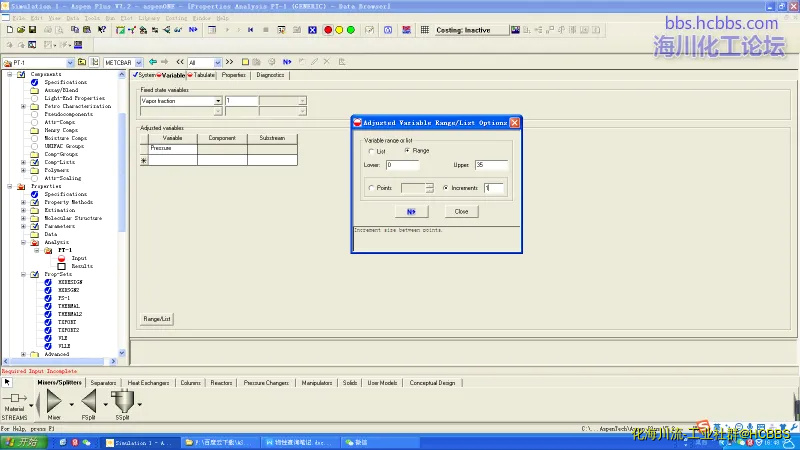The height and width of the screenshot is (450, 800).
Task: Click the main toolbar Next (N>) icon
Action: point(193,30)
